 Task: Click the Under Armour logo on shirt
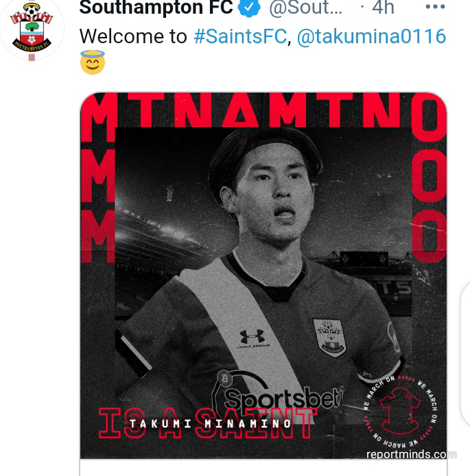pos(252,339)
